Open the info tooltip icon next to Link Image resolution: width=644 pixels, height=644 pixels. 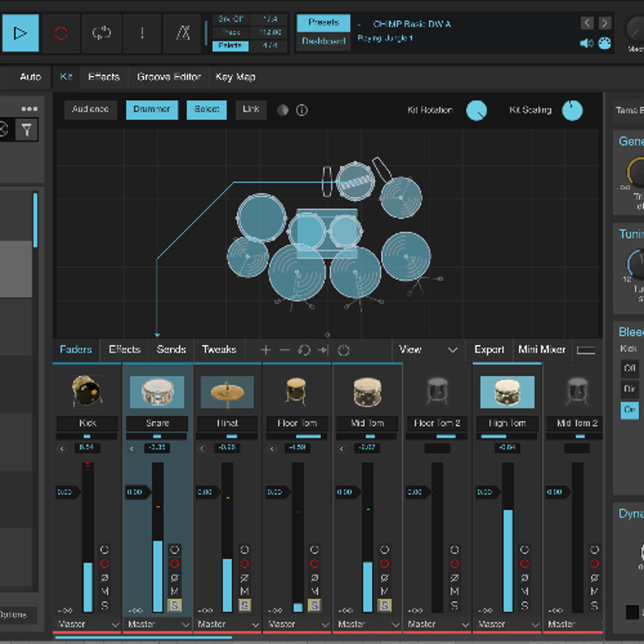[301, 110]
